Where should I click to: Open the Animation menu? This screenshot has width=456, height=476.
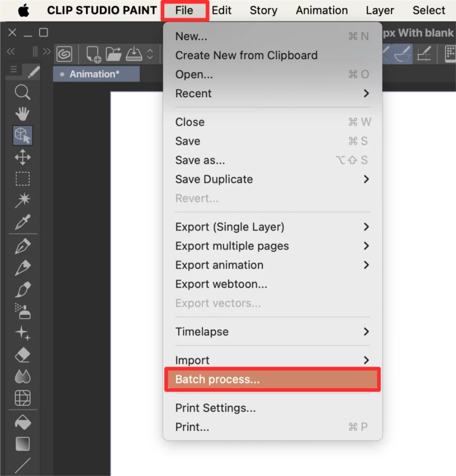(322, 10)
